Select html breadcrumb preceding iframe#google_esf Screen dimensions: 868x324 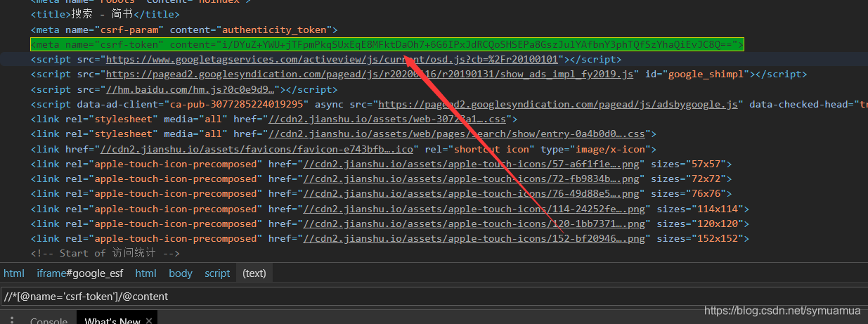(x=14, y=273)
